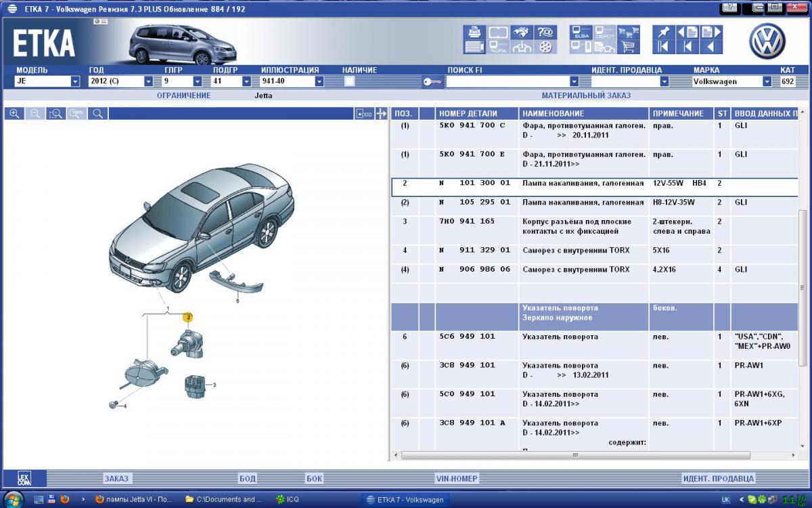Open the ПОИСК FI search dropdown
The width and height of the screenshot is (812, 508).
pyautogui.click(x=574, y=81)
